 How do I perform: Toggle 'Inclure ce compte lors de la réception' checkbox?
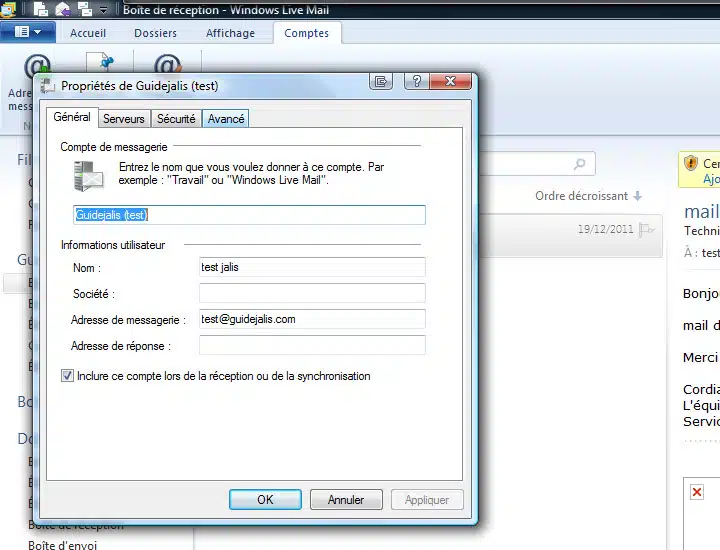click(x=67, y=376)
